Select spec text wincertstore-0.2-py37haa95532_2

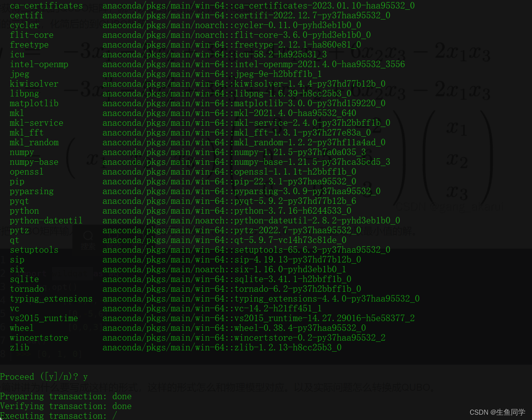[x=310, y=338]
